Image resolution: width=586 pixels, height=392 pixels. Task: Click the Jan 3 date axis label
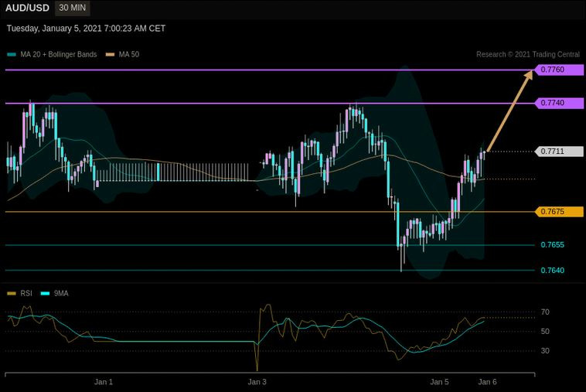pyautogui.click(x=257, y=382)
